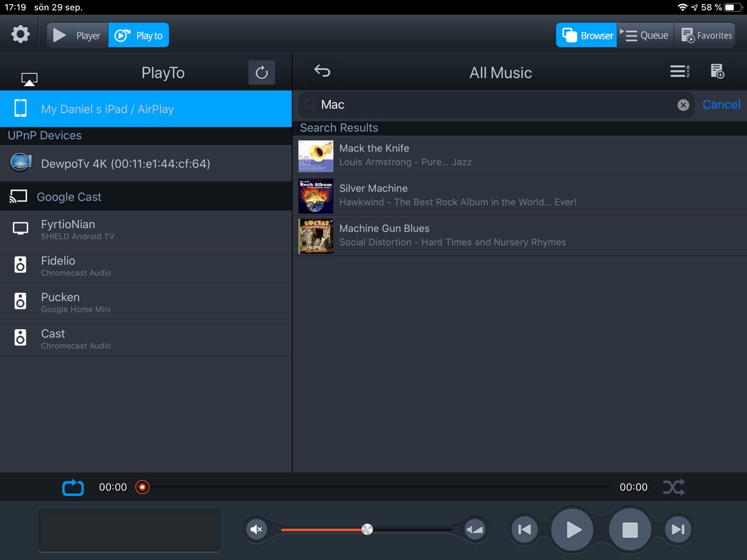
Task: Open the A-Z sort options
Action: 680,71
